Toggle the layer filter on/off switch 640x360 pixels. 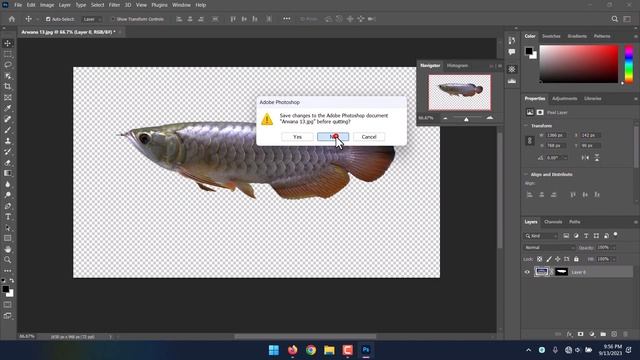[x=616, y=235]
